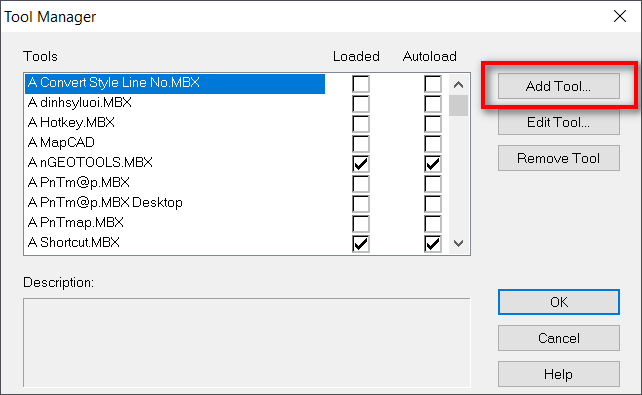Screen dimensions: 642x395
Task: Select A PnTm@p.MBX Desktop tool
Action: click(175, 203)
